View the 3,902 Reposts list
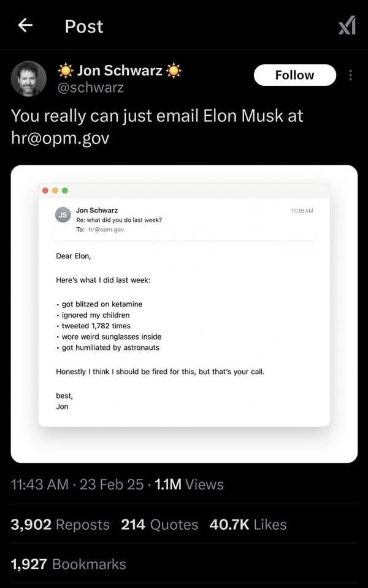 (60, 525)
